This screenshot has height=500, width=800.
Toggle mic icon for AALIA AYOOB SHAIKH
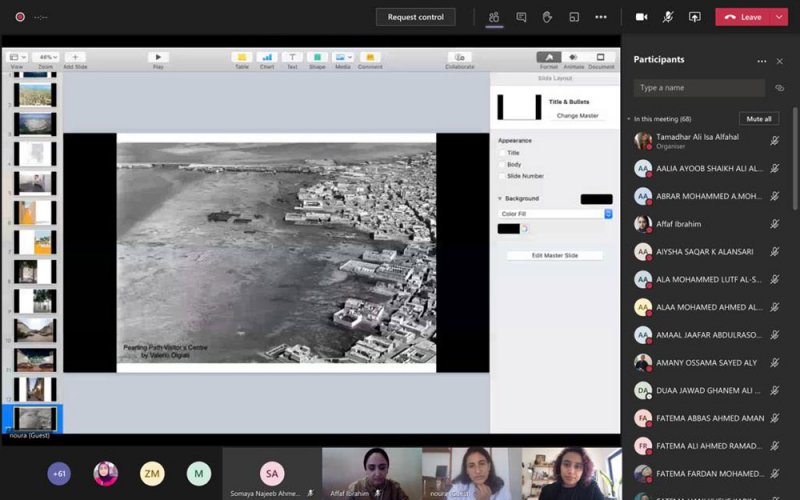(x=774, y=168)
